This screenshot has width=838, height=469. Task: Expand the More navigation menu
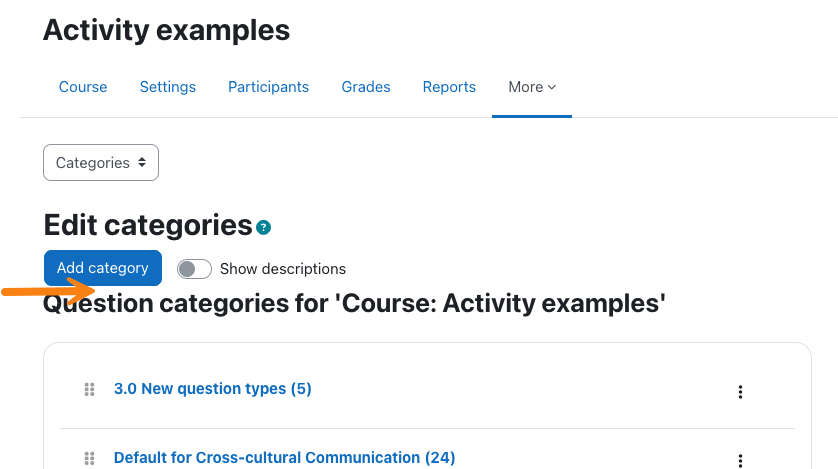(532, 87)
